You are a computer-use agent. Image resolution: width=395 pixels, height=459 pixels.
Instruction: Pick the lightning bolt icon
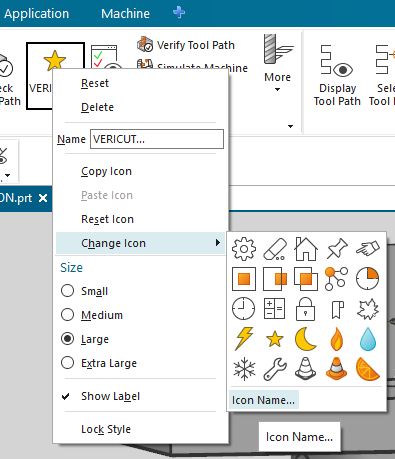click(x=244, y=339)
